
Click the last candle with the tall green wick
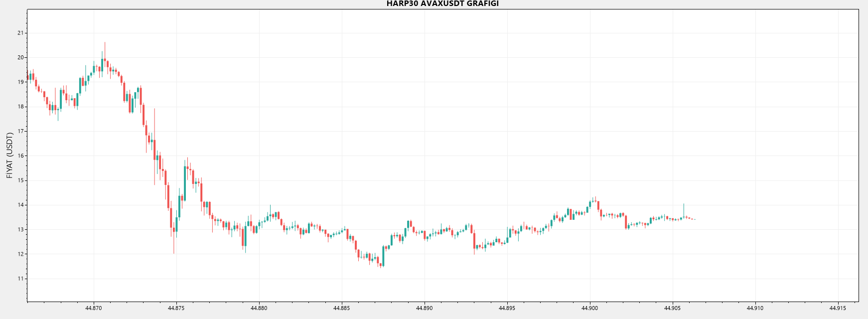684,211
